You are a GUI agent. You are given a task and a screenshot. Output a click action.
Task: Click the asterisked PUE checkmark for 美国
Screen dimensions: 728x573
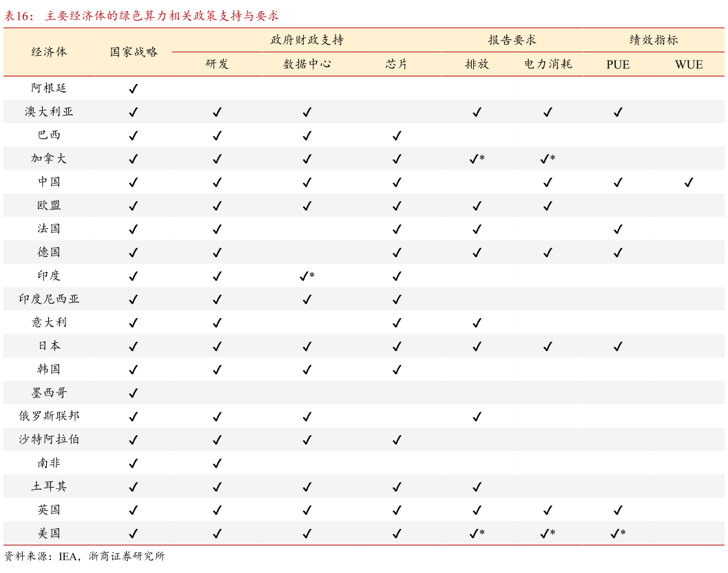tap(618, 534)
